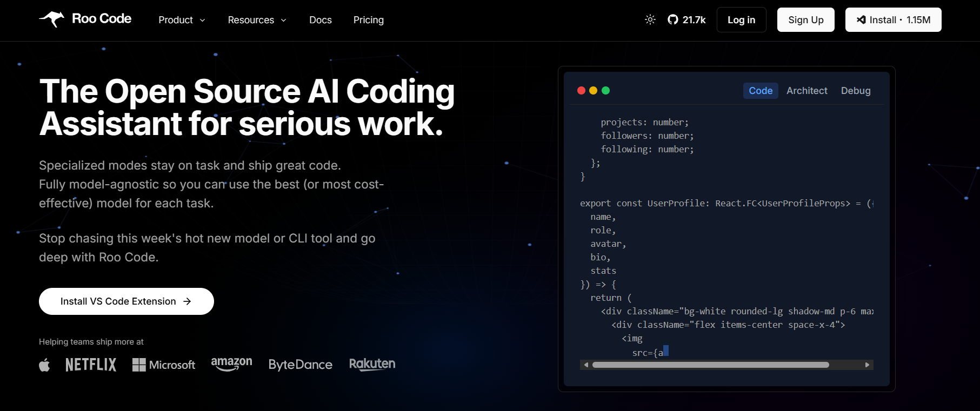Click the "followers: number;" code line
The height and width of the screenshot is (411, 980).
[x=647, y=136]
